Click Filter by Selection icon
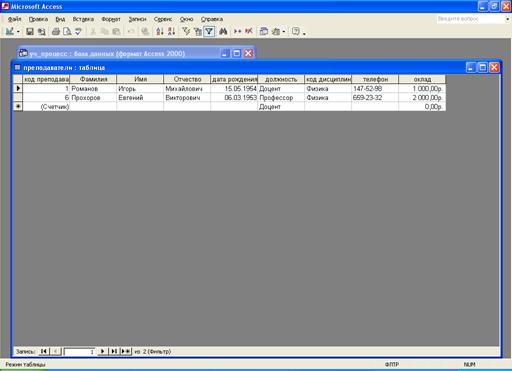This screenshot has height=371, width=512. pos(186,32)
